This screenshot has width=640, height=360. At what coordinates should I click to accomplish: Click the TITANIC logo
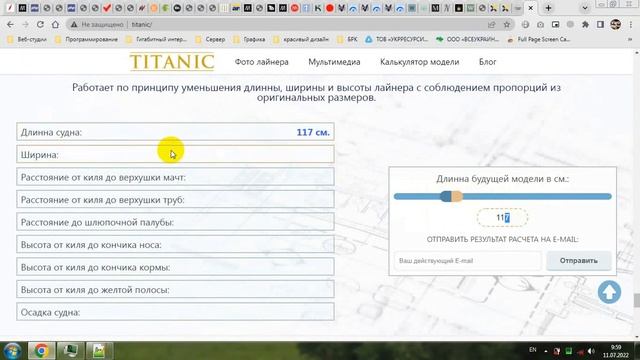[x=172, y=62]
